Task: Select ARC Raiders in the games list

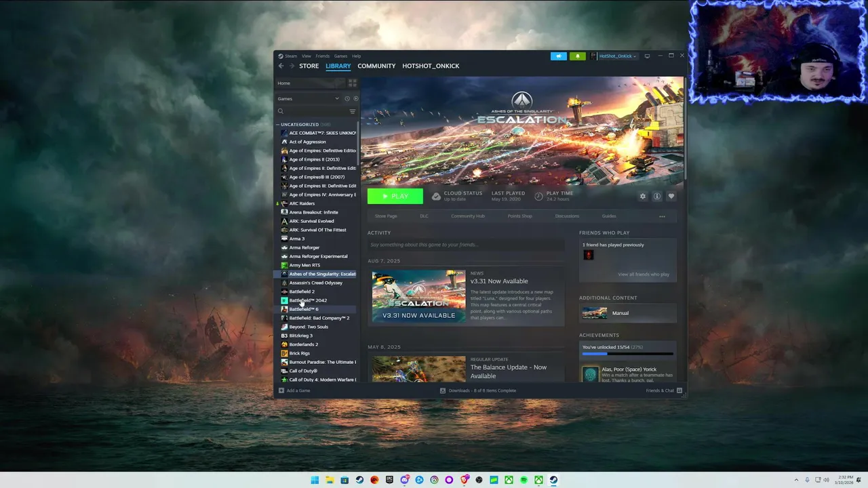Action: [x=316, y=203]
